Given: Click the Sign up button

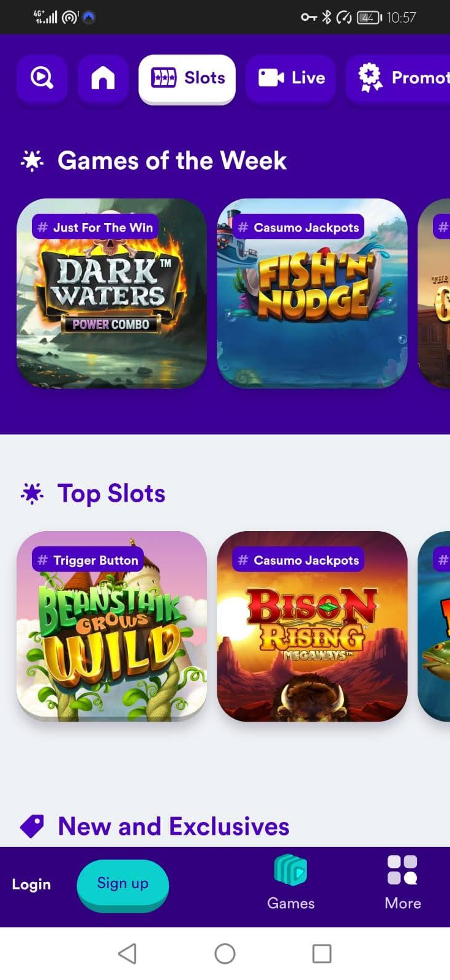Looking at the screenshot, I should [x=122, y=884].
